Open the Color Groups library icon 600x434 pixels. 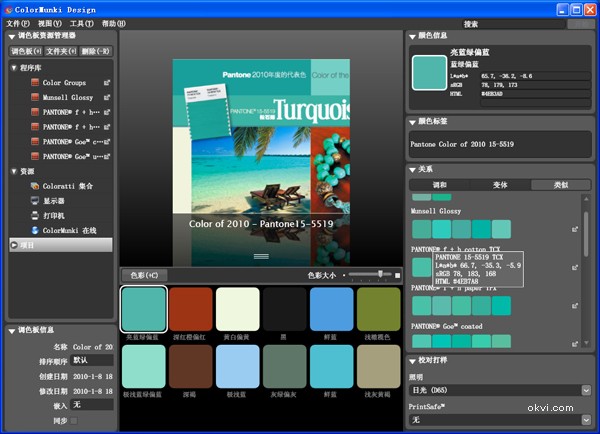(35, 82)
